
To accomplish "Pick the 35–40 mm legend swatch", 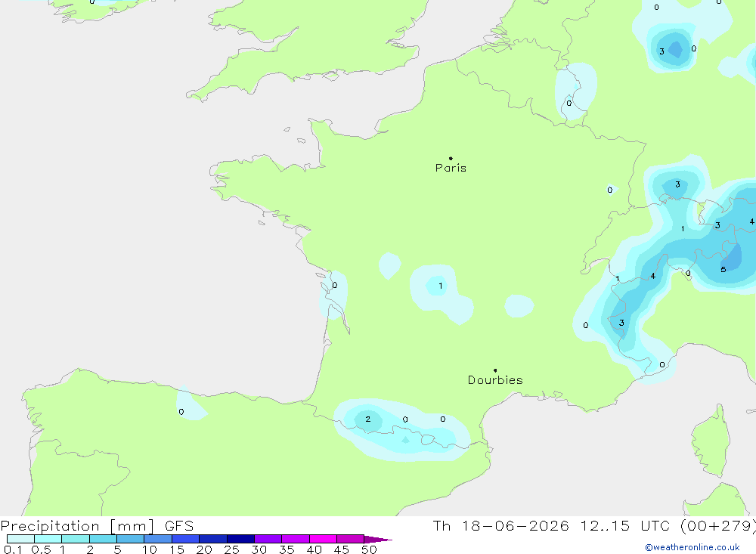I will (x=296, y=539).
